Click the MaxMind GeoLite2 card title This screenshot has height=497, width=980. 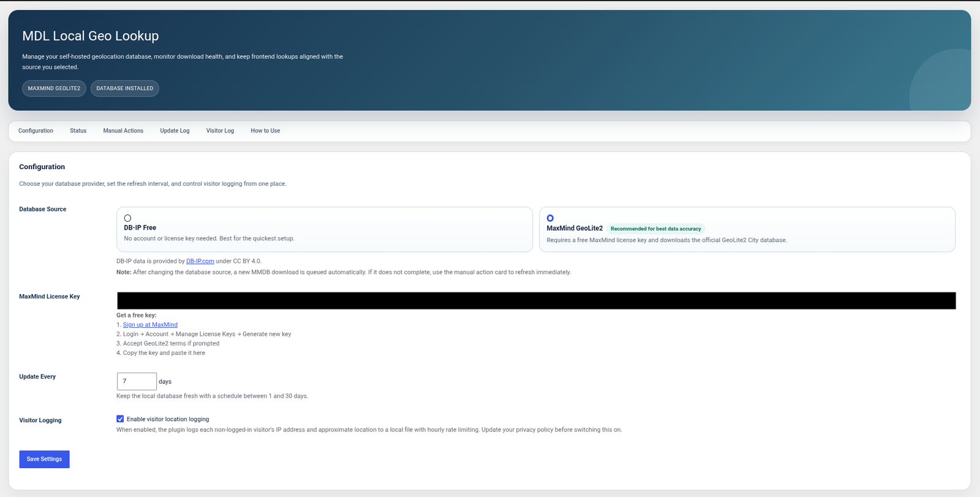[575, 228]
